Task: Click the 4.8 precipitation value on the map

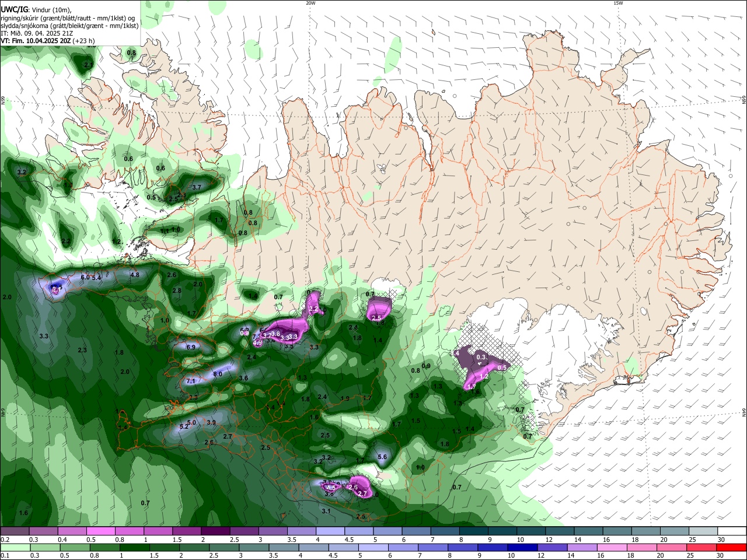Action: 135,275
